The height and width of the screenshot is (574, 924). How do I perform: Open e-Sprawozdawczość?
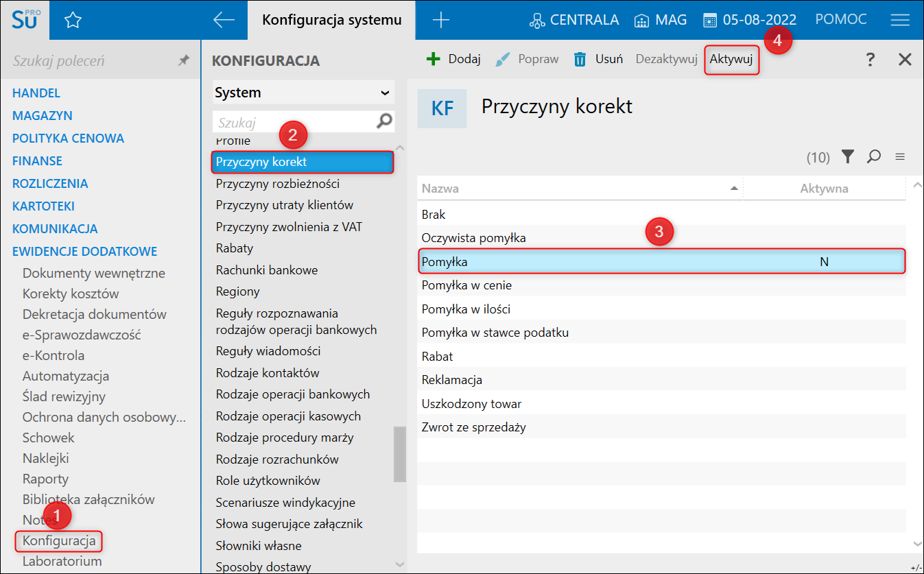[x=82, y=335]
